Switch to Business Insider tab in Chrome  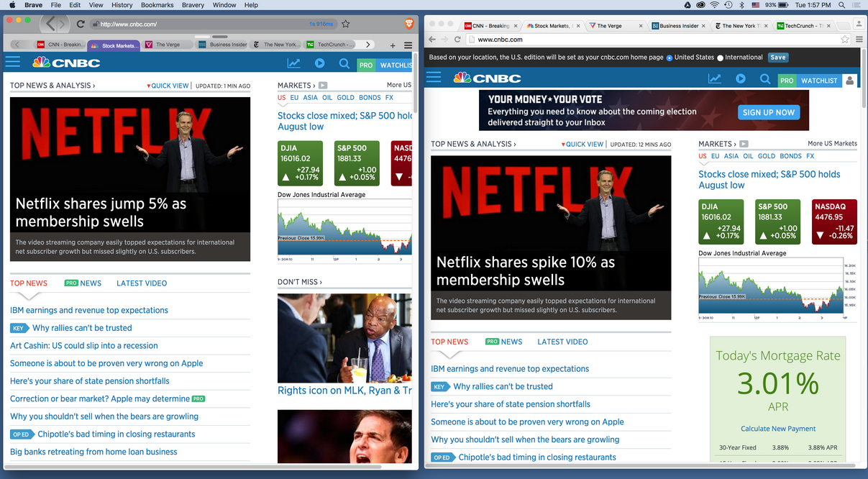coord(677,25)
